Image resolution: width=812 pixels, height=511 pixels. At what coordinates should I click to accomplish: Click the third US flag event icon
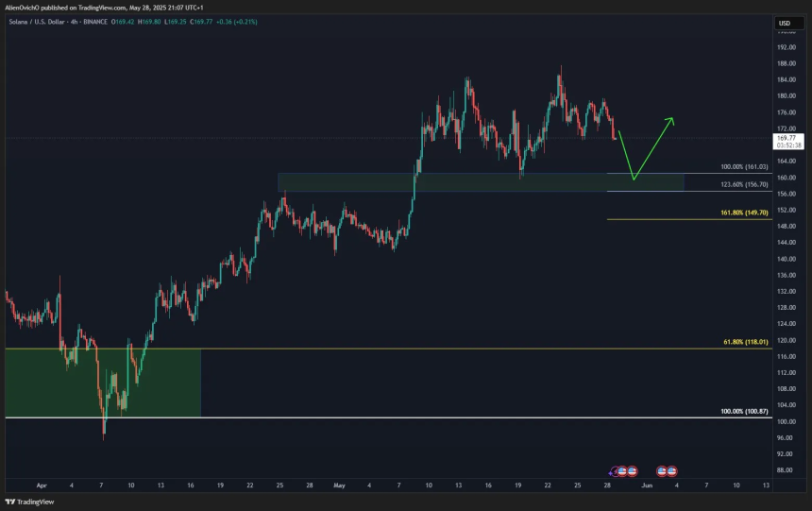pyautogui.click(x=662, y=470)
